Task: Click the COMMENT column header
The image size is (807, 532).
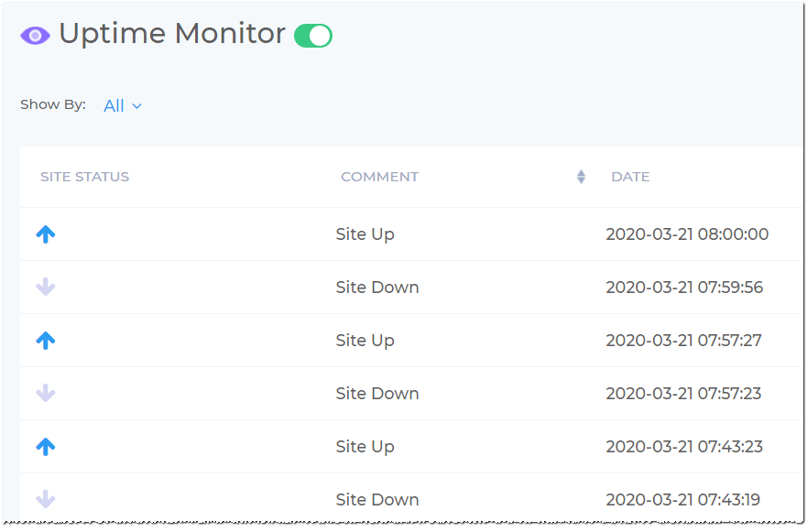Action: point(380,177)
